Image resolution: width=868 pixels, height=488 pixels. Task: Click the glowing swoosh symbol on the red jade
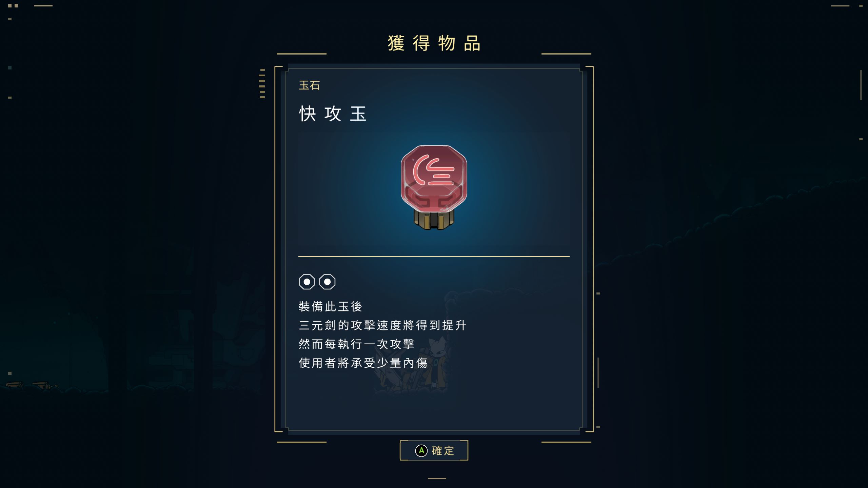433,169
